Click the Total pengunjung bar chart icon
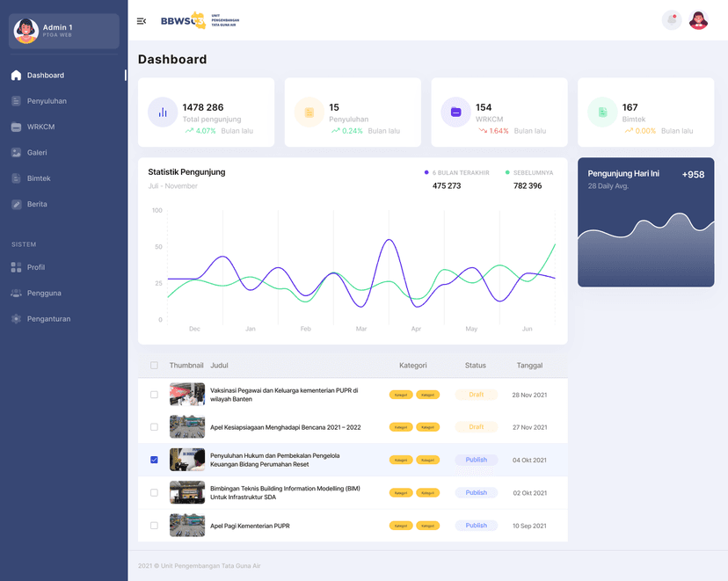This screenshot has width=728, height=581. pos(163,113)
